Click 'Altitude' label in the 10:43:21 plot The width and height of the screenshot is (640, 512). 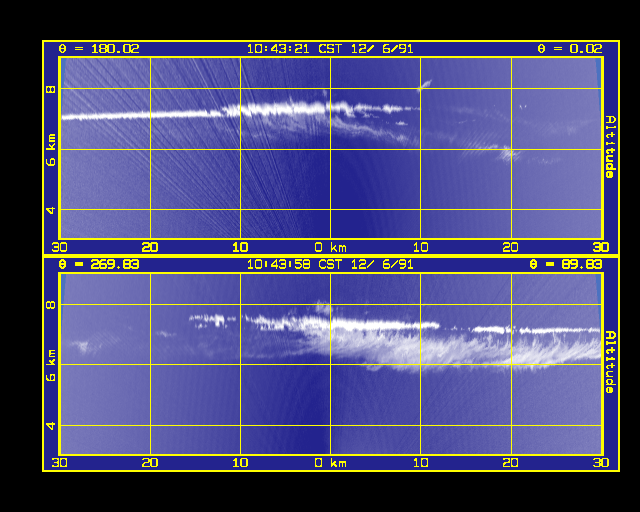point(610,147)
